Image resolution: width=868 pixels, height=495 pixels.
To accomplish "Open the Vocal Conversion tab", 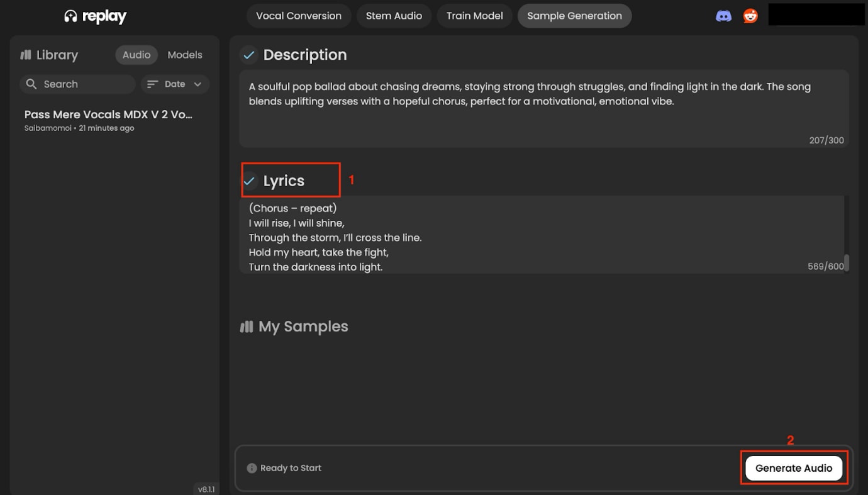I will click(299, 16).
